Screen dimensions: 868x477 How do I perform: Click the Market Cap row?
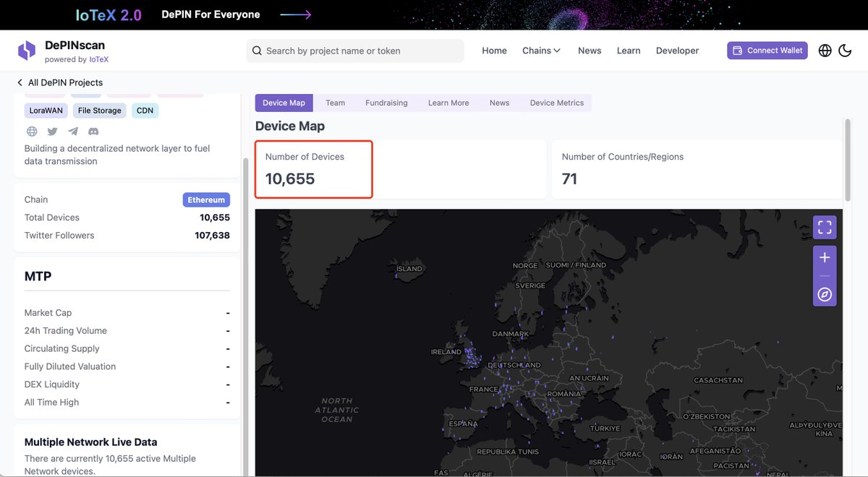pos(127,313)
